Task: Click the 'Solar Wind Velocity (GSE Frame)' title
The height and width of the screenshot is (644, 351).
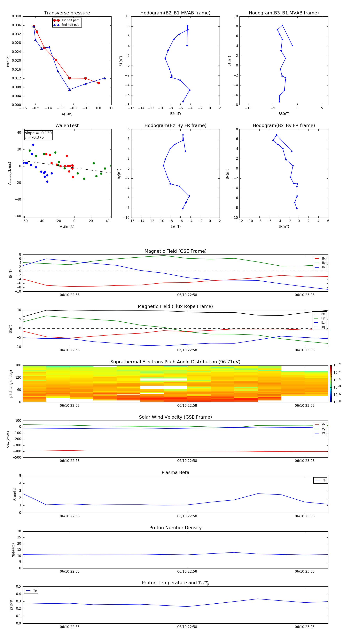Action: pyautogui.click(x=175, y=417)
